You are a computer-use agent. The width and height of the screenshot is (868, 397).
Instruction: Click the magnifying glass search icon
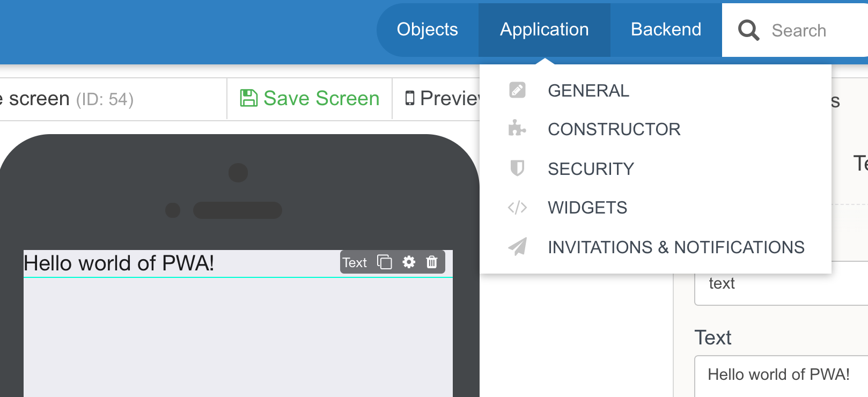748,31
